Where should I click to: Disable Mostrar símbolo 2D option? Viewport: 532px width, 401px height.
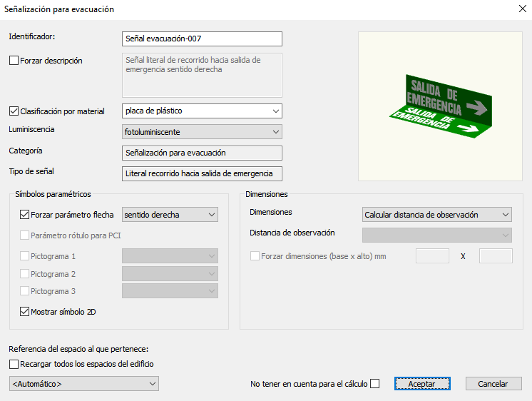pyautogui.click(x=25, y=312)
